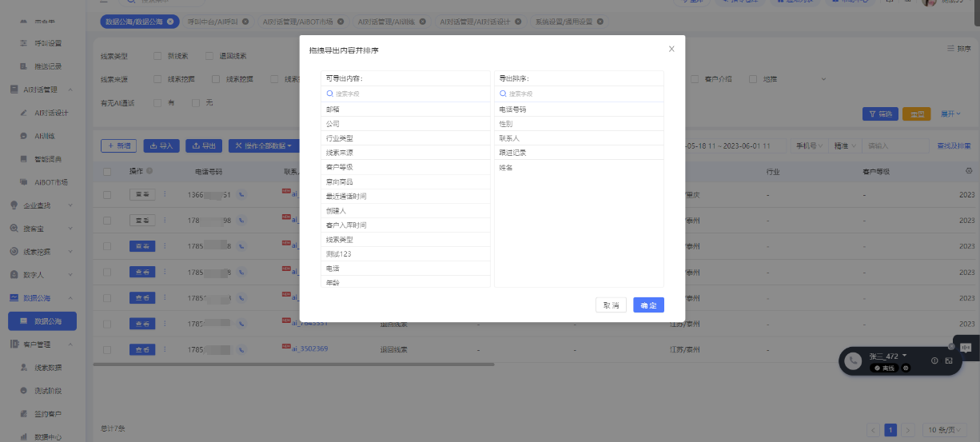Expand the 手机号 dropdown

(807, 146)
